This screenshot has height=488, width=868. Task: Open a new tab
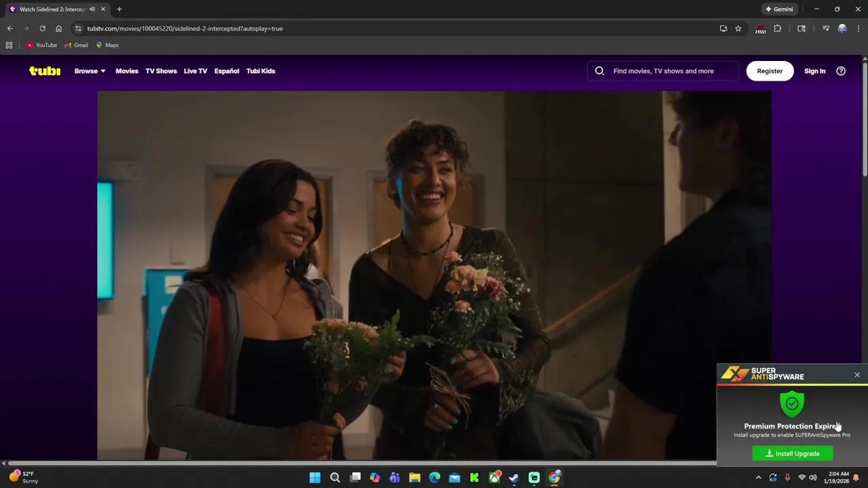(119, 9)
